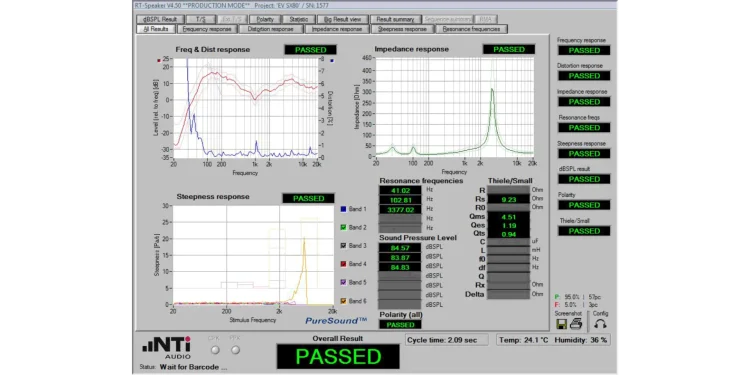
Task: Click the CPK indicator lamp
Action: 215,350
